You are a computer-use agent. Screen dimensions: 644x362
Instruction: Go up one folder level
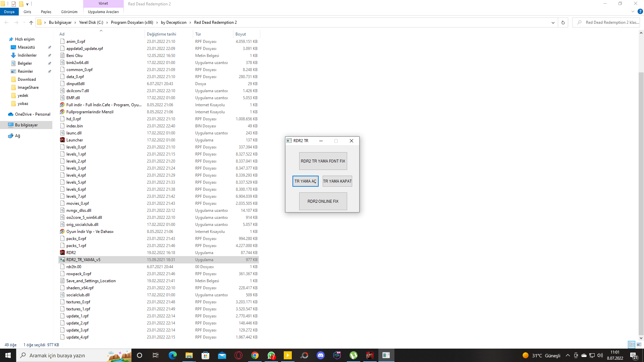pyautogui.click(x=31, y=22)
